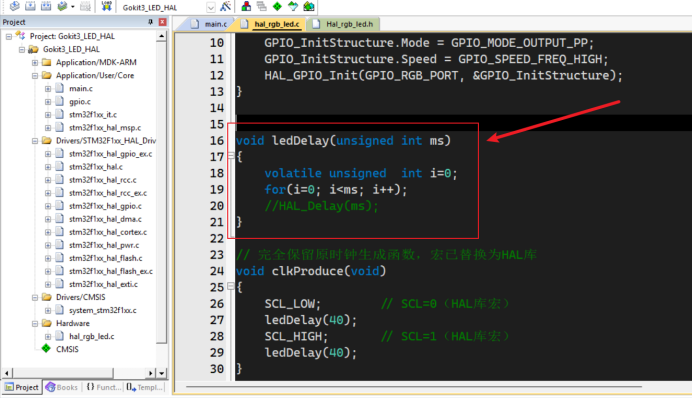Select hal_rgb_led.c under Hardware folder

click(x=91, y=337)
